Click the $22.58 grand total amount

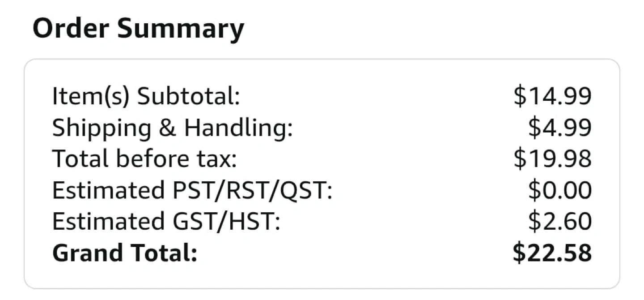tap(552, 253)
